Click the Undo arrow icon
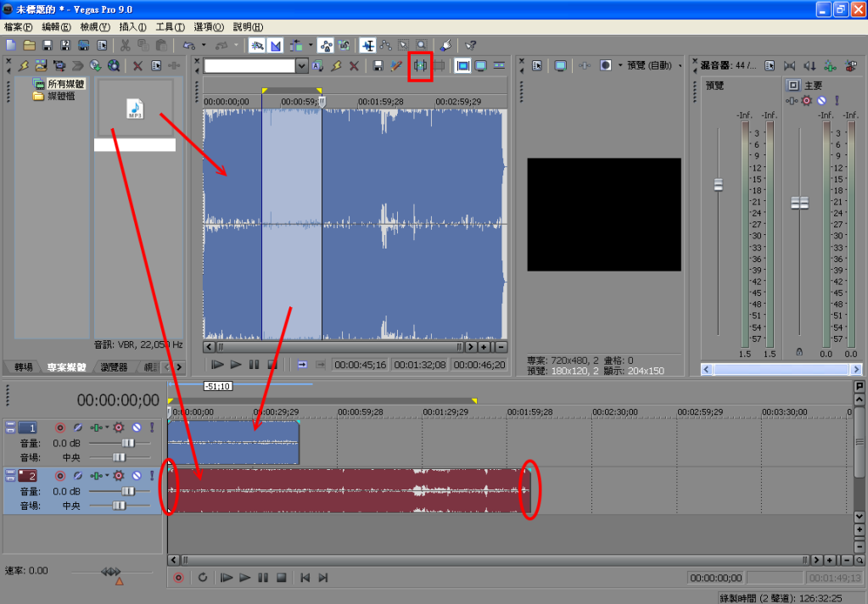This screenshot has width=868, height=604. [x=189, y=45]
